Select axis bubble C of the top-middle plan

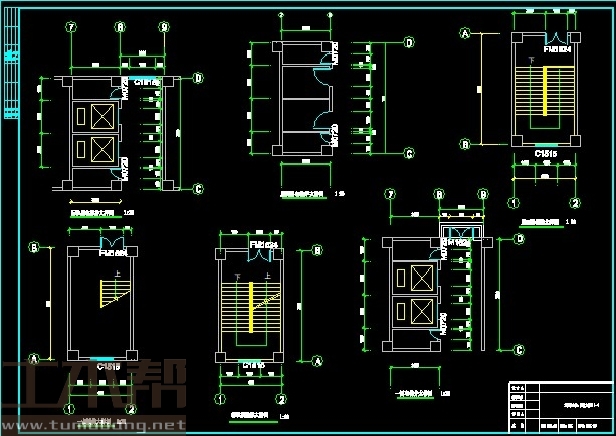(x=409, y=154)
